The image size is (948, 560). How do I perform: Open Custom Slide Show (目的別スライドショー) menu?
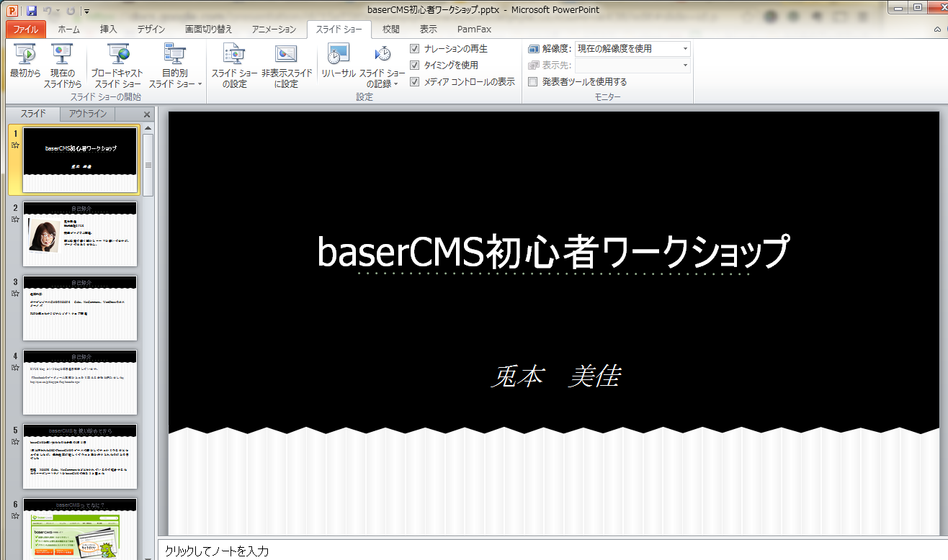[x=175, y=65]
